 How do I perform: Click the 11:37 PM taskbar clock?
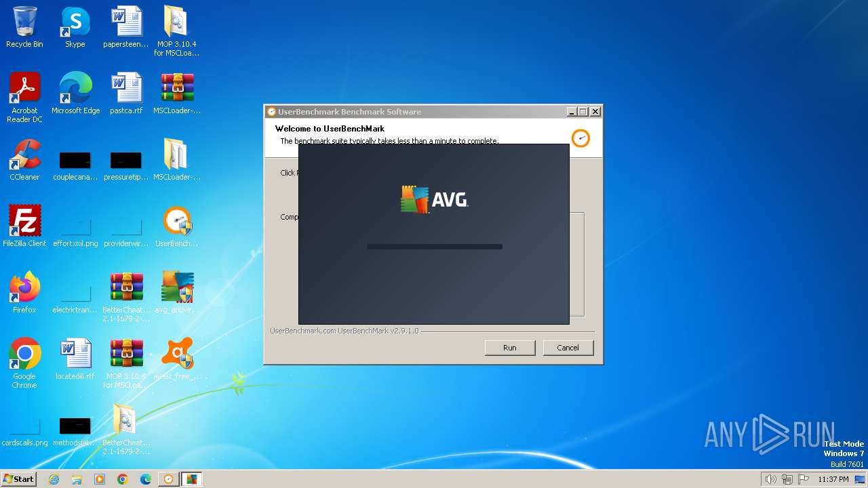click(833, 479)
